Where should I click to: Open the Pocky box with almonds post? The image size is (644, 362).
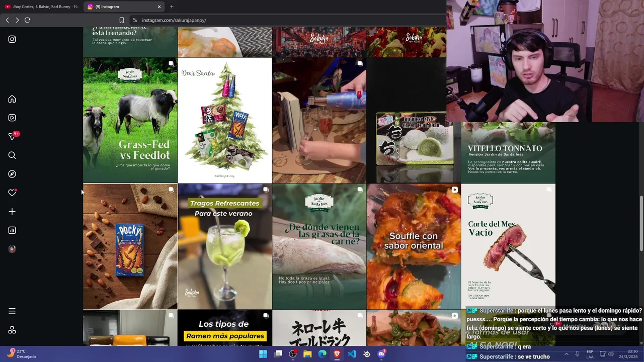click(130, 246)
